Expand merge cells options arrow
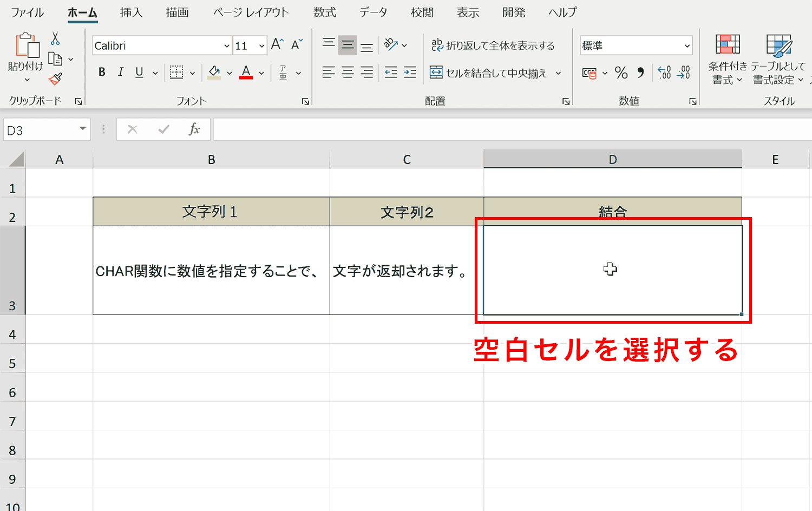This screenshot has height=511, width=812. pyautogui.click(x=558, y=73)
